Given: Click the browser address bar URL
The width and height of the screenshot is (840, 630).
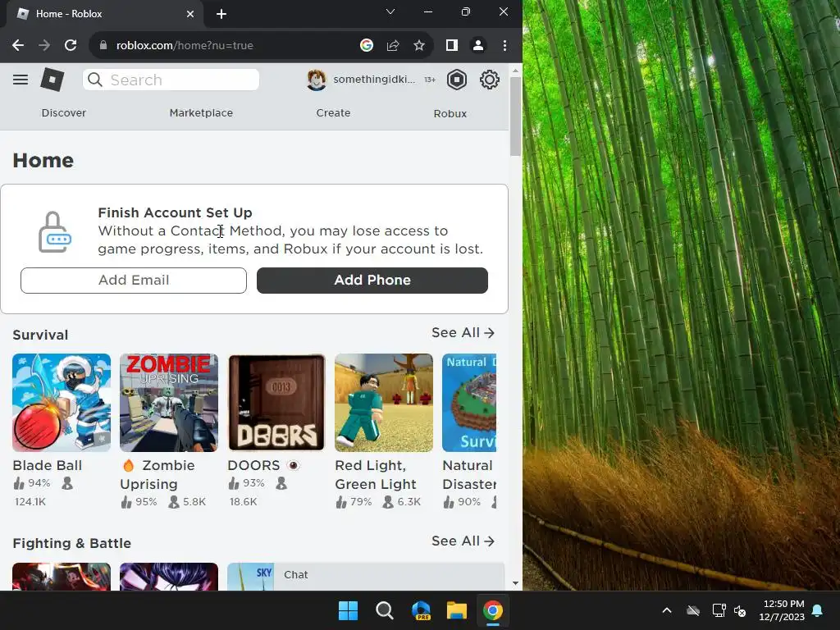Looking at the screenshot, I should [x=185, y=46].
